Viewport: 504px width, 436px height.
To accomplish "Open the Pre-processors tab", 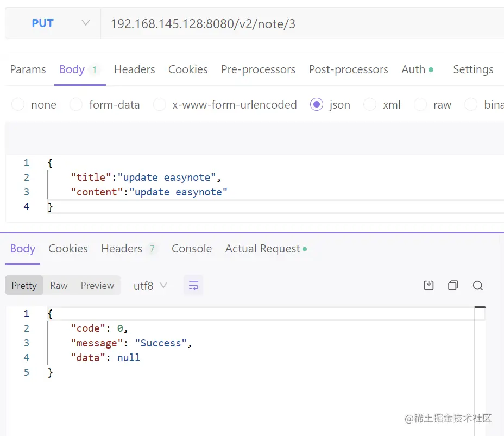I will tap(258, 69).
